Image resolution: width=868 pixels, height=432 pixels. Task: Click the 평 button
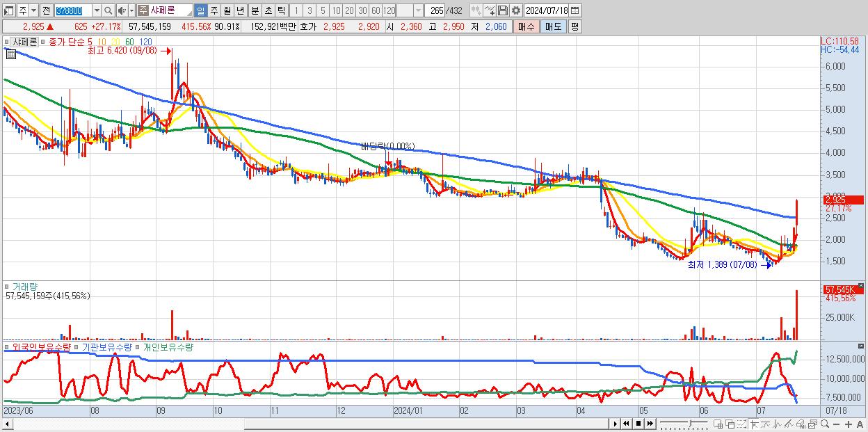coord(574,26)
